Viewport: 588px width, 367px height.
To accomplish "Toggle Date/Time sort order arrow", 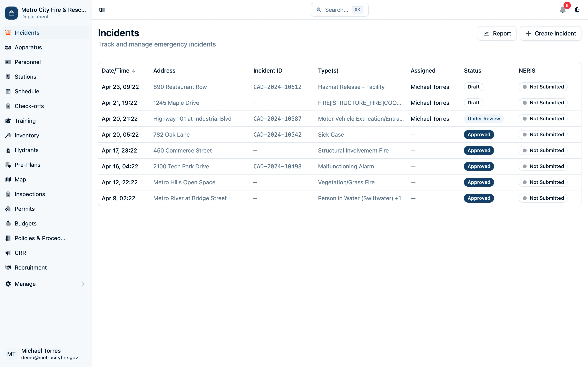I will (134, 71).
